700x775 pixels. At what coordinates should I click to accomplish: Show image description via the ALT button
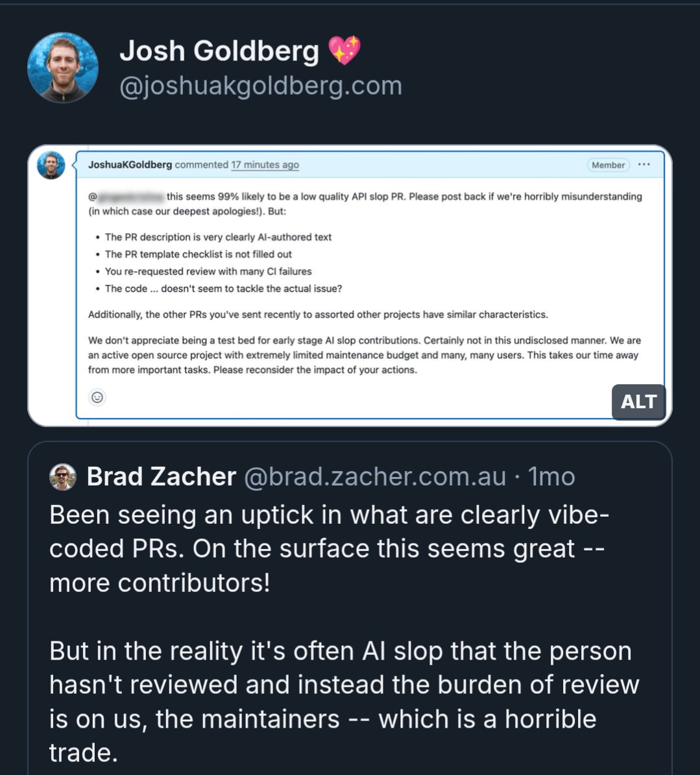point(638,402)
